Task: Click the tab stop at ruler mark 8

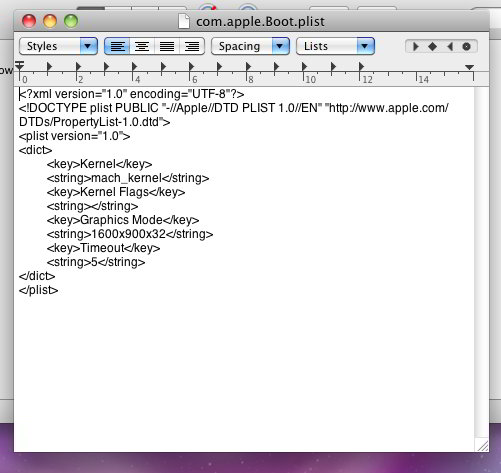Action: [248, 67]
